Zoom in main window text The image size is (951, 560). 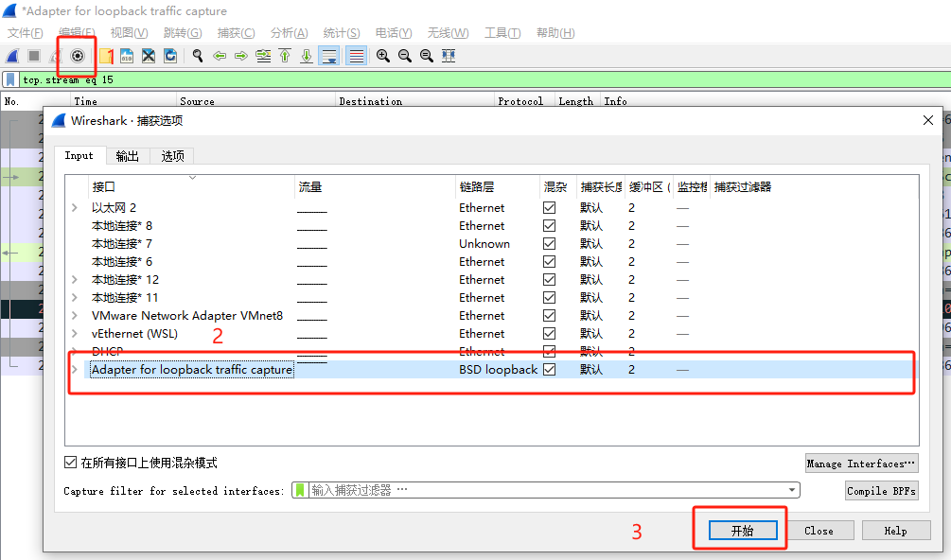[x=382, y=57]
